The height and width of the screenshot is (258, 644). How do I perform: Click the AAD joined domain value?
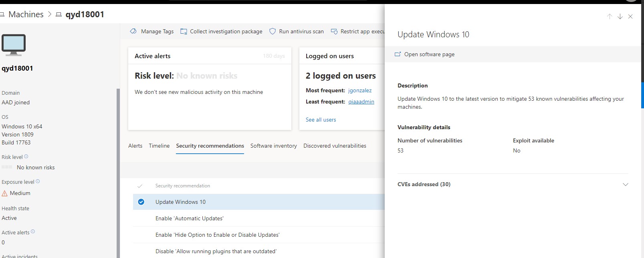(x=16, y=102)
